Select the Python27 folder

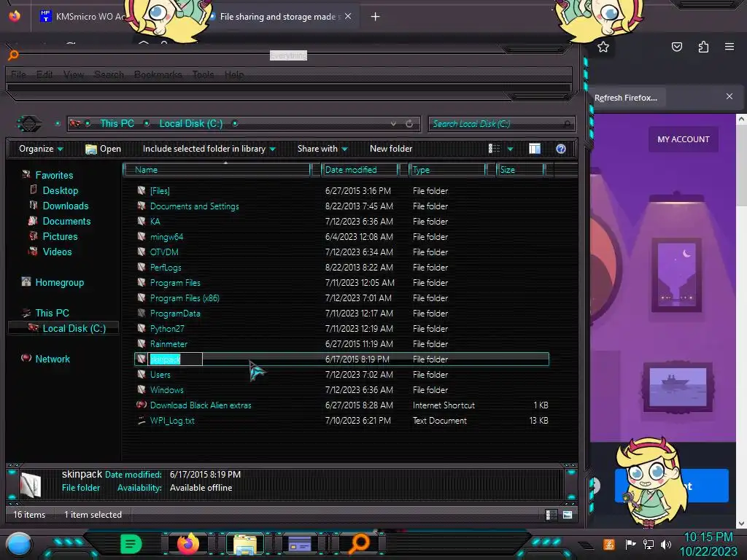click(x=167, y=329)
